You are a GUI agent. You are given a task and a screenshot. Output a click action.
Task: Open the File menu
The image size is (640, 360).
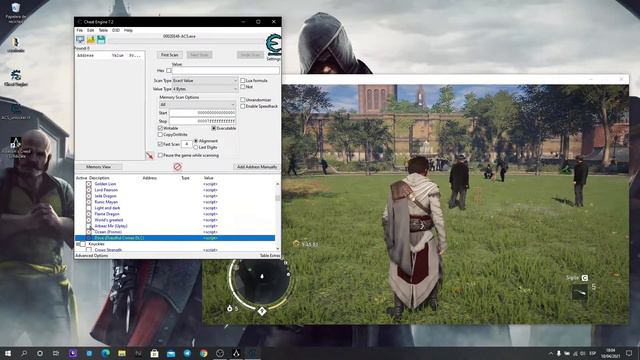[x=80, y=30]
